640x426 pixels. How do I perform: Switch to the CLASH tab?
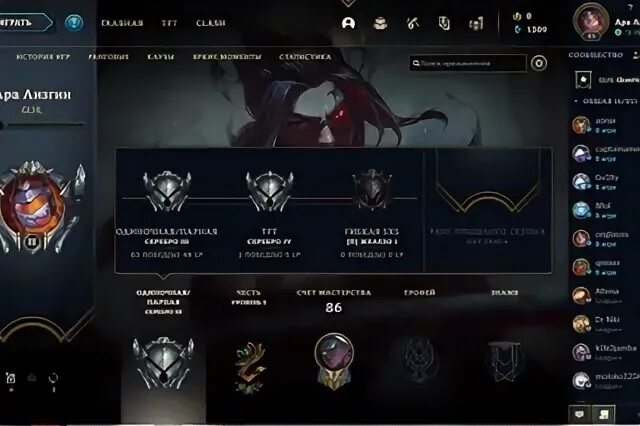pyautogui.click(x=211, y=23)
